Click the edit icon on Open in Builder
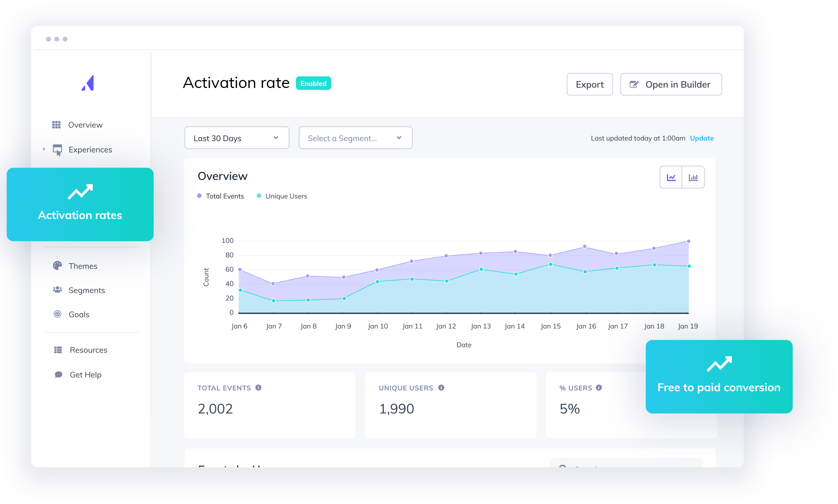This screenshot has height=504, width=838. click(634, 84)
